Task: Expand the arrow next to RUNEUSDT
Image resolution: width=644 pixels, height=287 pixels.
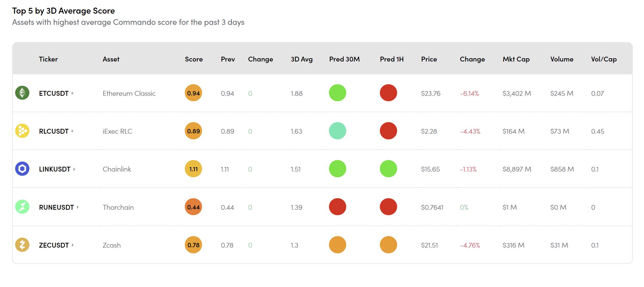Action: (x=78, y=207)
